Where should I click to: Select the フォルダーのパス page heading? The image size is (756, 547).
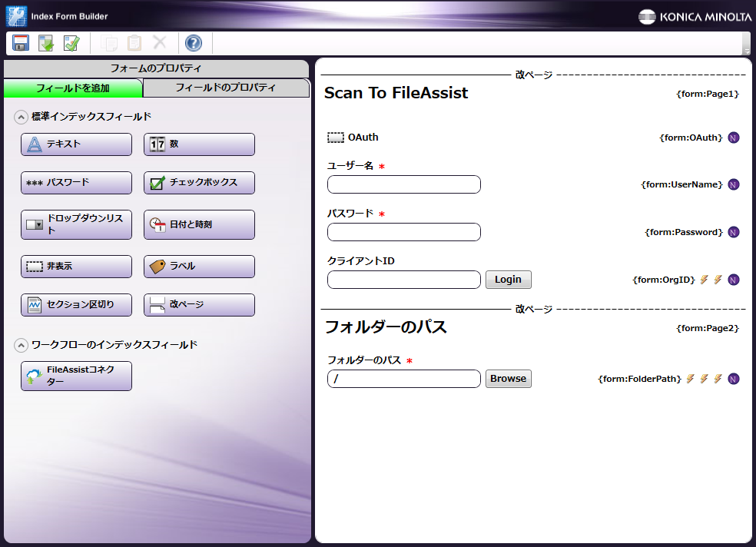click(386, 327)
